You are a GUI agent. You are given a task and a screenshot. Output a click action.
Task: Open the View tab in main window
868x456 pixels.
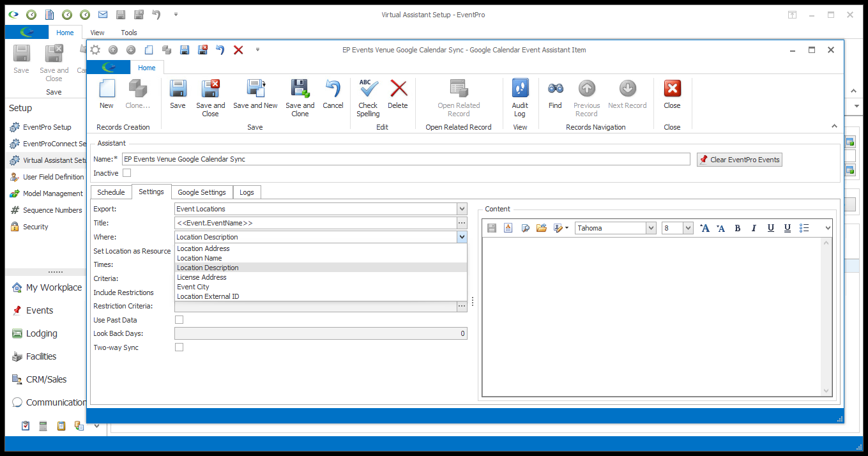tap(97, 33)
